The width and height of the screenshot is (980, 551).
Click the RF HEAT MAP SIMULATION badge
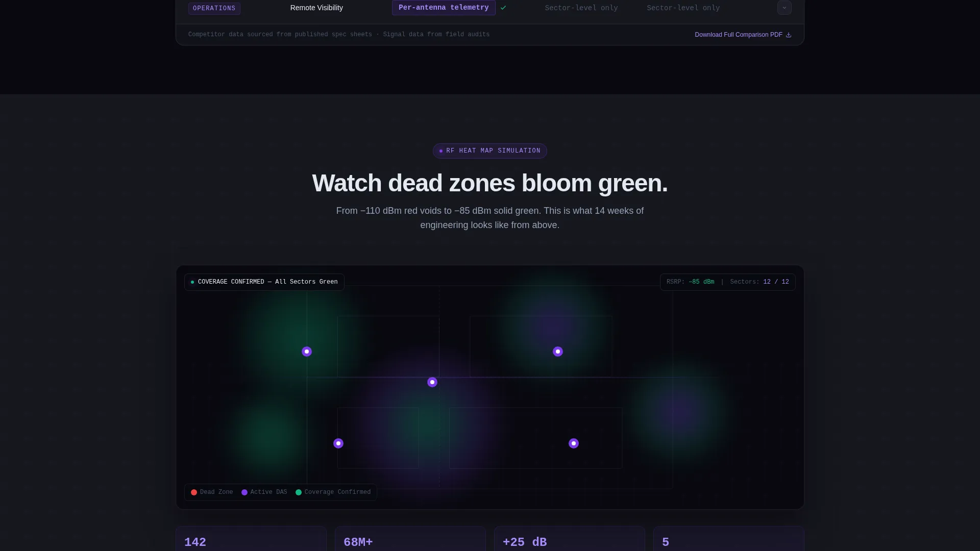pyautogui.click(x=489, y=151)
